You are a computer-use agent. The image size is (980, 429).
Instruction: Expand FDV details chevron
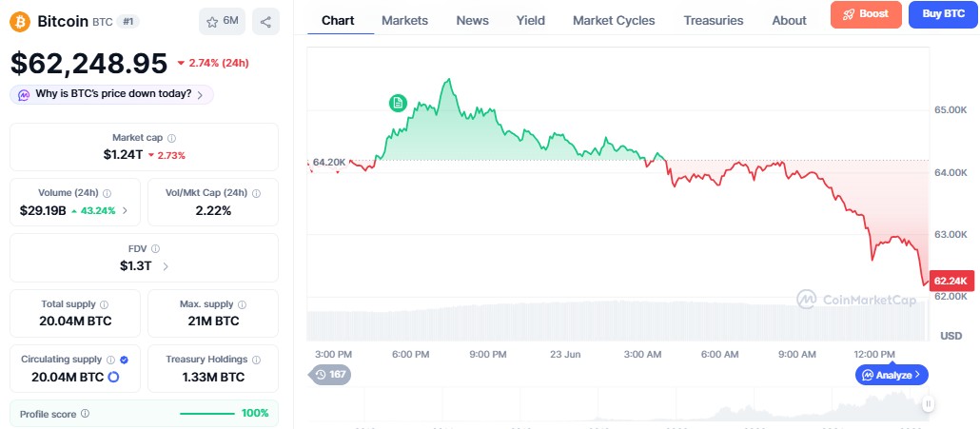pos(165,266)
